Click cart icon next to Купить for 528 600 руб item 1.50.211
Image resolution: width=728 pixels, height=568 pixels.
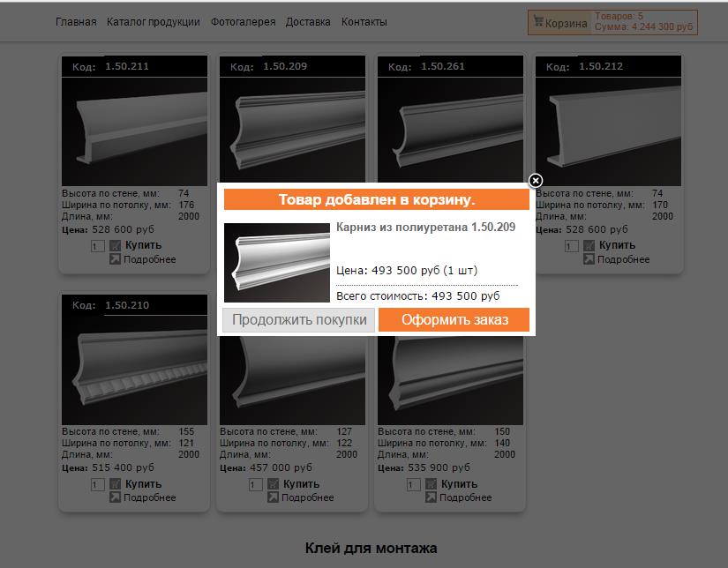(x=115, y=245)
